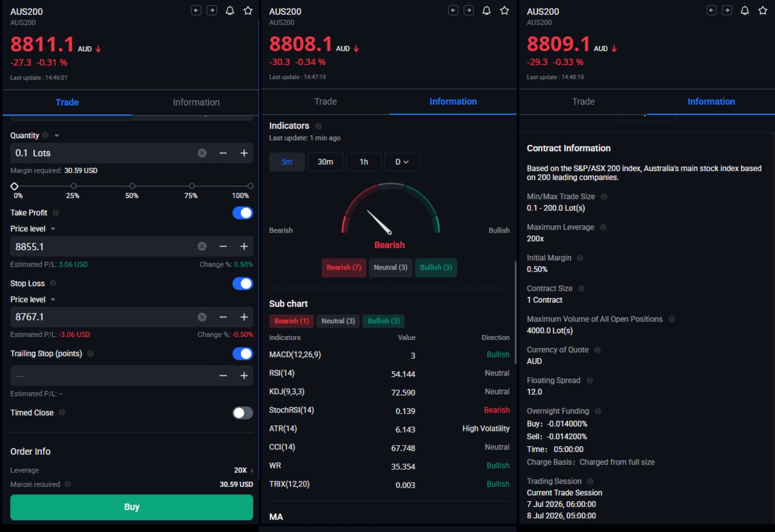Enable the Timed Close switch
The height and width of the screenshot is (532, 775).
[x=243, y=413]
